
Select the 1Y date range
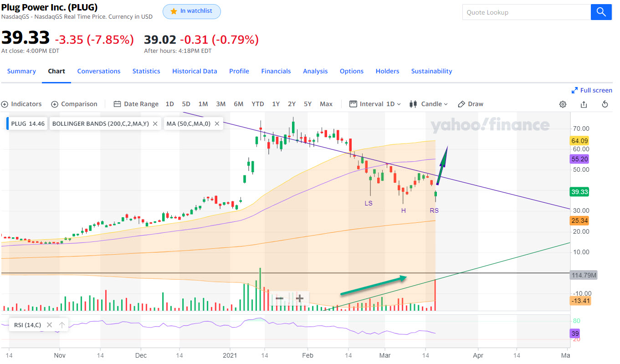click(x=276, y=104)
